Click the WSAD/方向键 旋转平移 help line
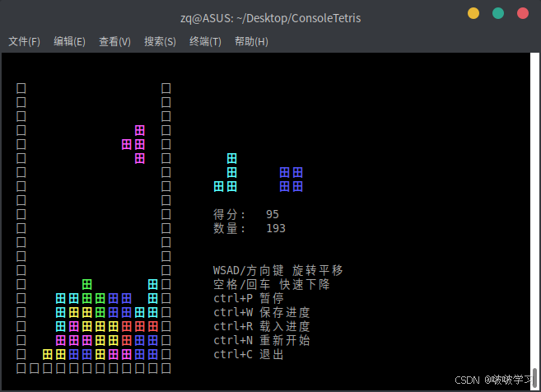 click(x=278, y=270)
